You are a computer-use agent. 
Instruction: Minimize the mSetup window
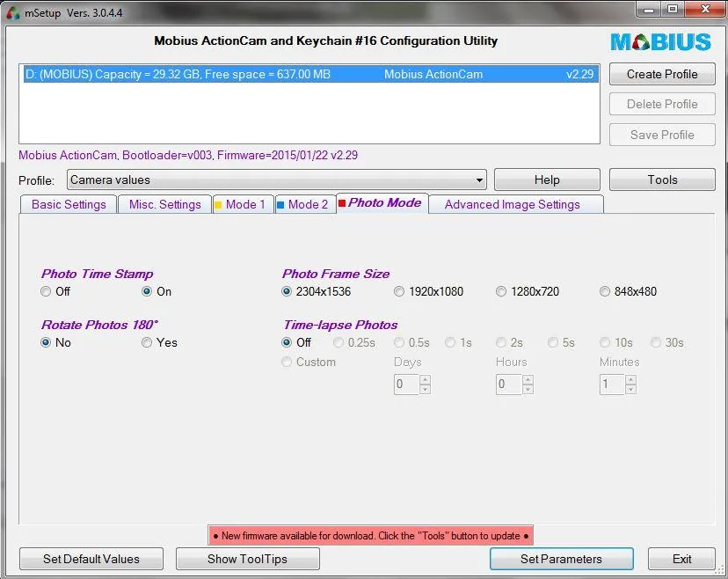(649, 10)
